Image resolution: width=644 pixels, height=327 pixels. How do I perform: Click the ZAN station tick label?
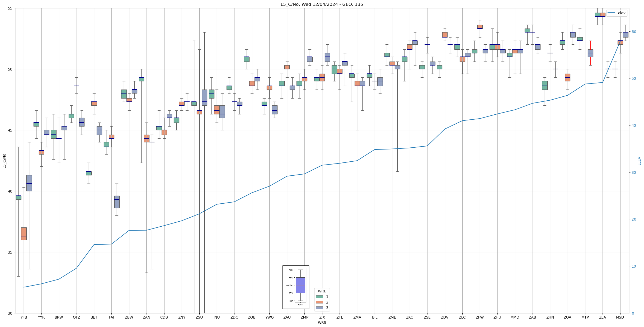147,317
